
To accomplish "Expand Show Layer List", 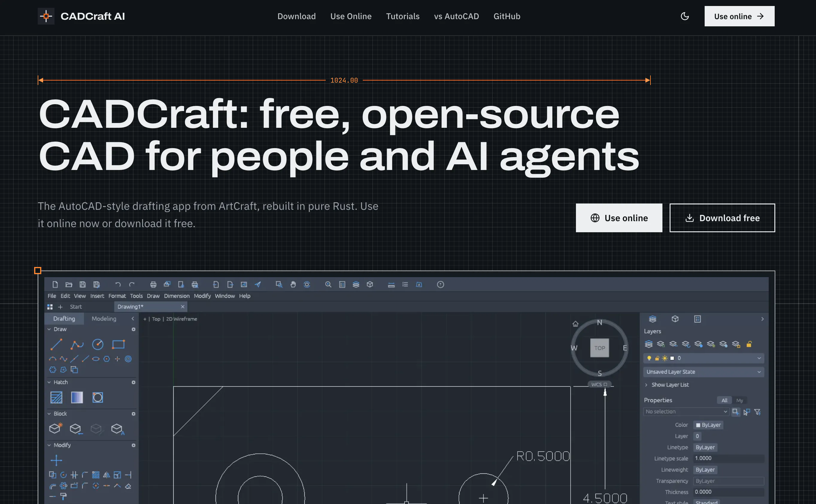I will (x=667, y=385).
